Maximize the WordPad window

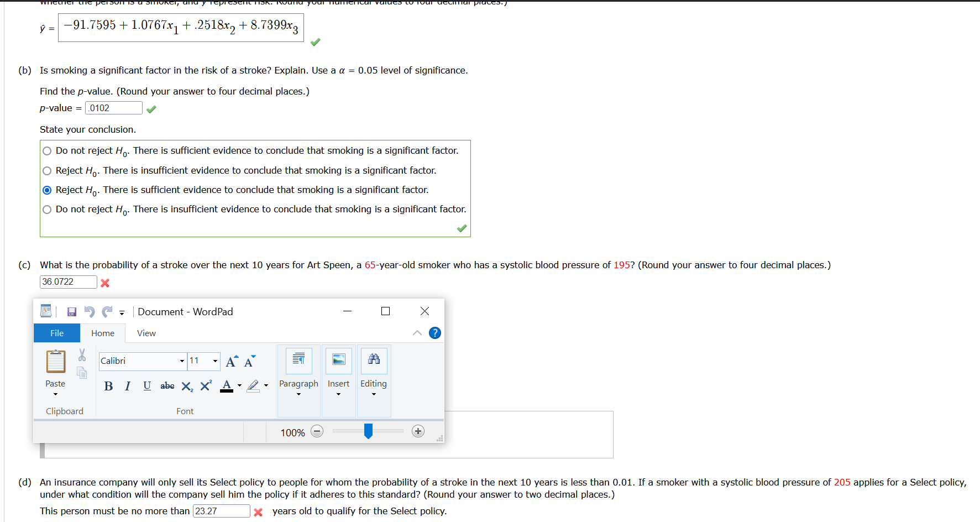point(386,311)
